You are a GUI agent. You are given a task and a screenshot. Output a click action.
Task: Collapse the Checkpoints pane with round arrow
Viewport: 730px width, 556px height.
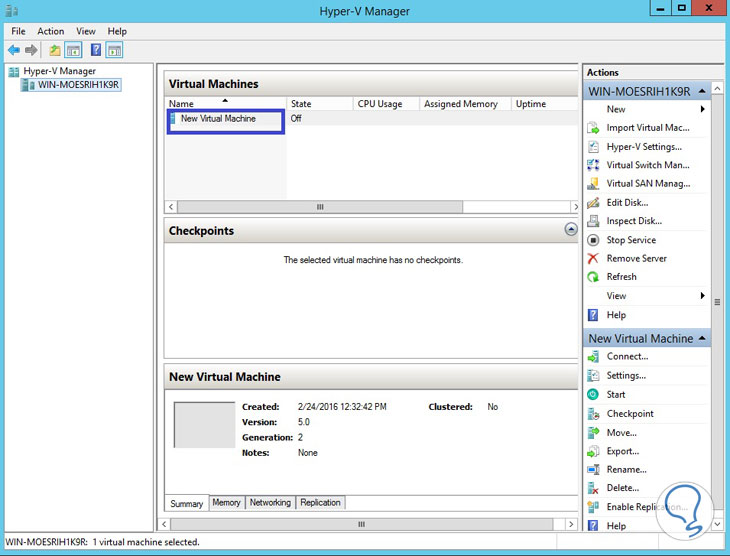[x=571, y=230]
